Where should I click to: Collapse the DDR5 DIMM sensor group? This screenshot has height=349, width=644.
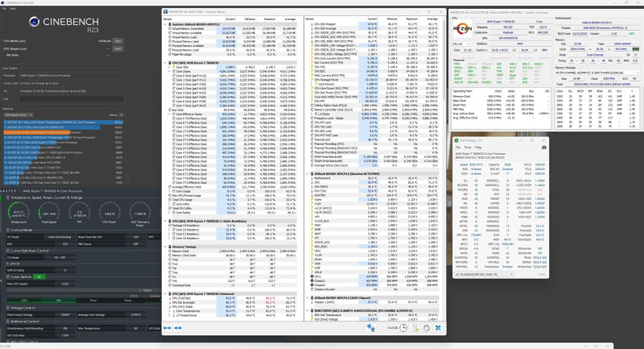click(308, 311)
